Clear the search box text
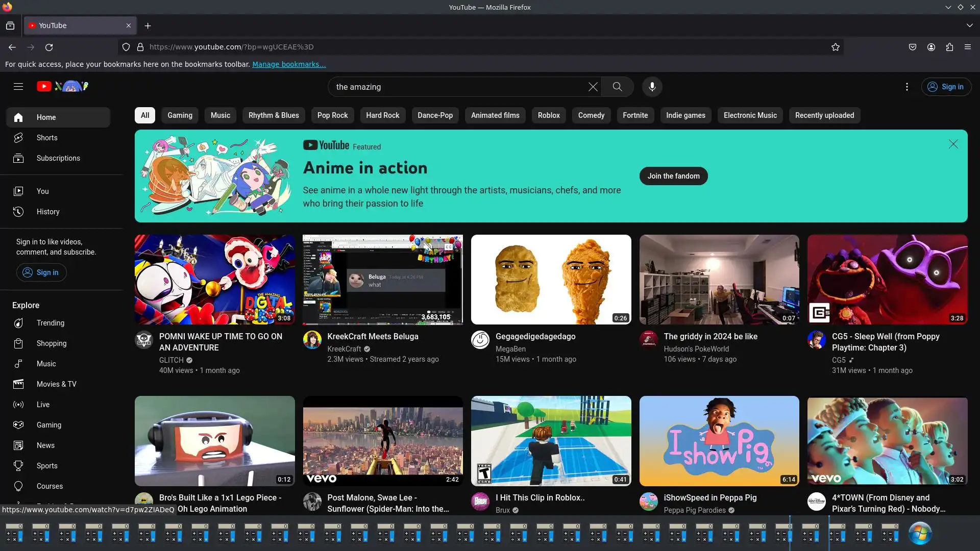The height and width of the screenshot is (551, 980). pyautogui.click(x=593, y=87)
